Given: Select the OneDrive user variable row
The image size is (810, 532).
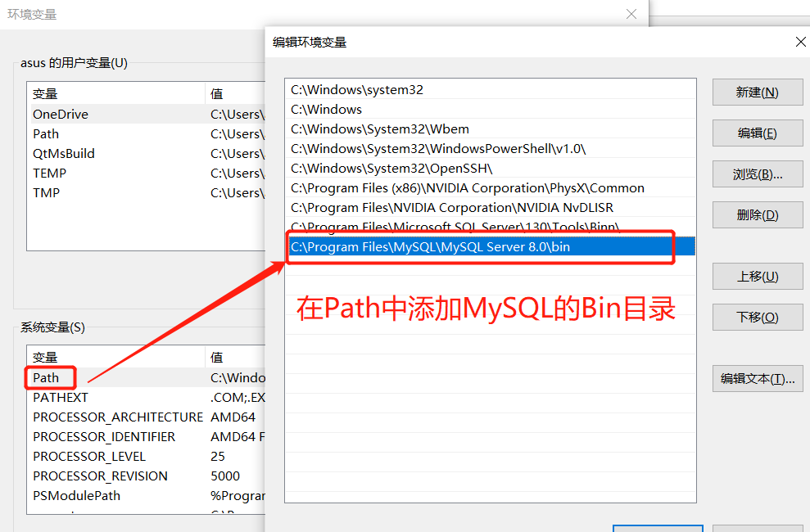Looking at the screenshot, I should tap(148, 114).
